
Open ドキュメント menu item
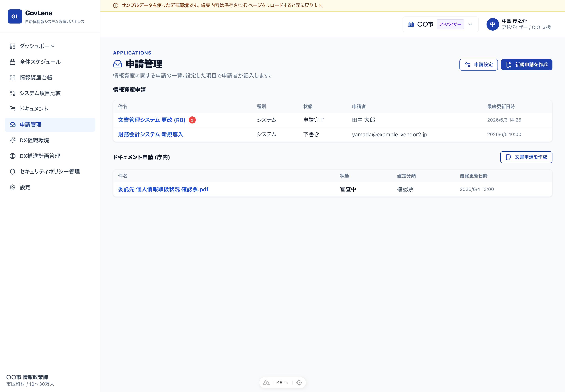click(x=50, y=109)
